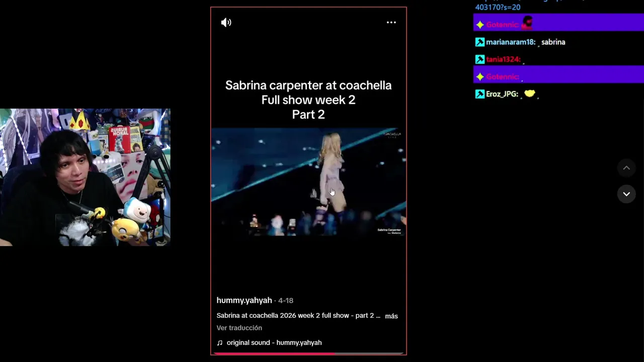Open the partial link ending 403170?s=20
Viewport: 644px width, 362px height.
click(498, 8)
